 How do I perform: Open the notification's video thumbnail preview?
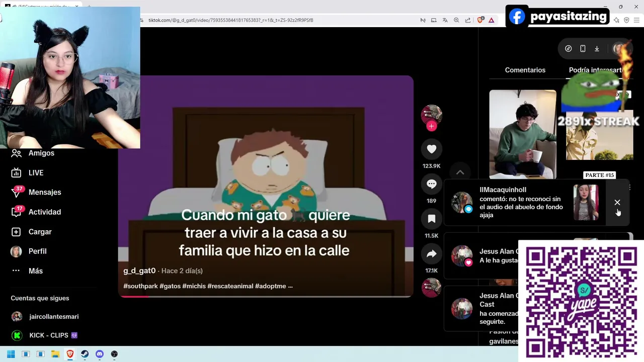(x=586, y=203)
